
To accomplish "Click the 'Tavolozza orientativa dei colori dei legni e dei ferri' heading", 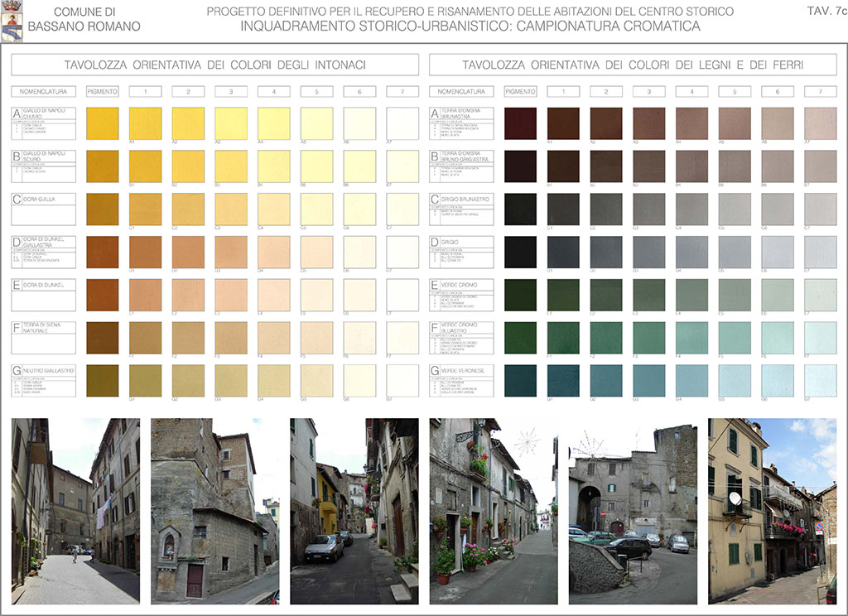I will (633, 65).
